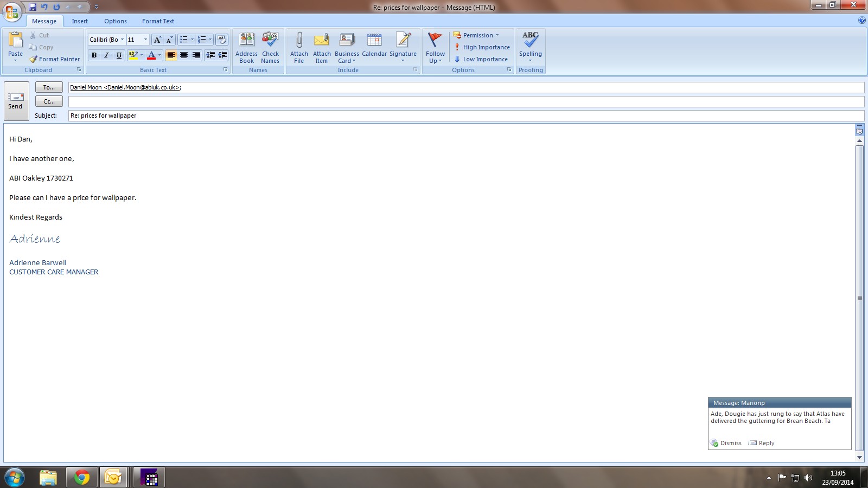Expand the Signature dropdown
The width and height of the screenshot is (868, 488).
(403, 60)
